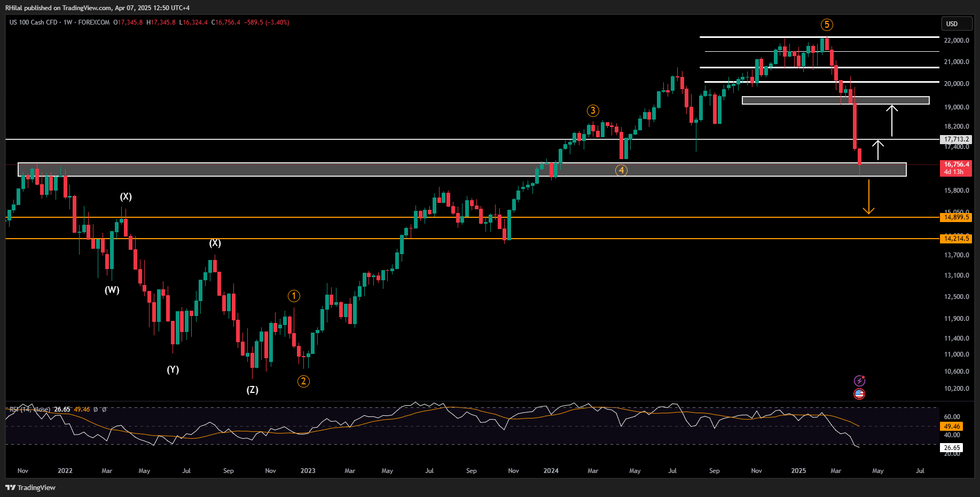Select the circled wave 1 marker
The height and width of the screenshot is (497, 980).
click(294, 296)
